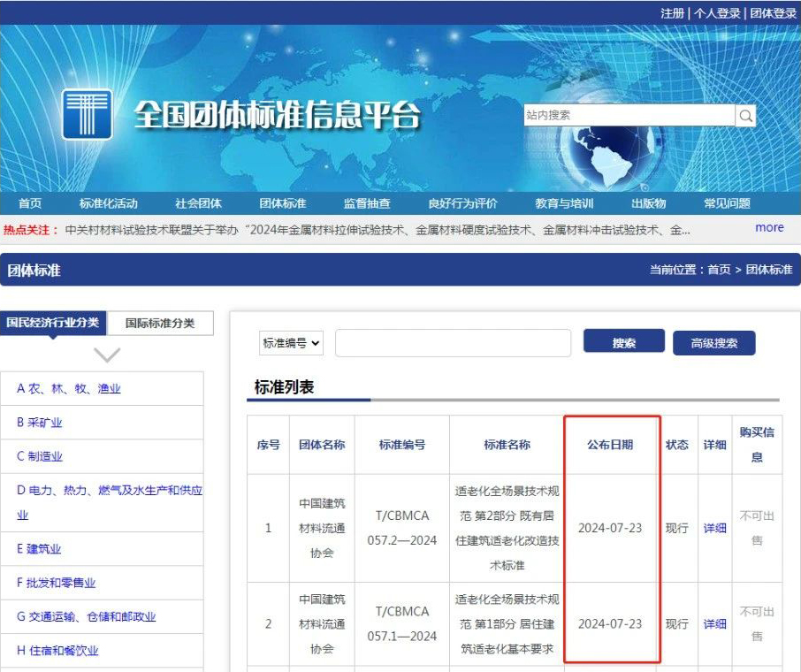Select category A 农、林、牧、渔业

(x=69, y=388)
